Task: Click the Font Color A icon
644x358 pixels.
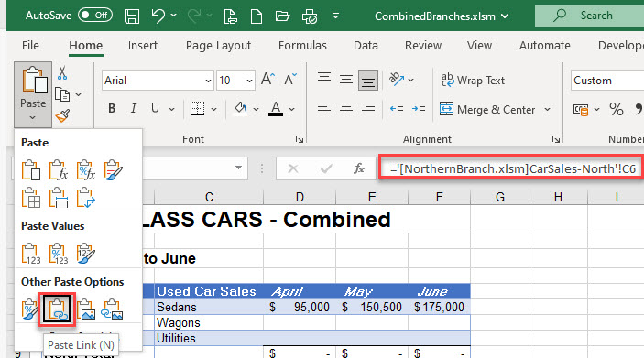Action: pos(276,109)
